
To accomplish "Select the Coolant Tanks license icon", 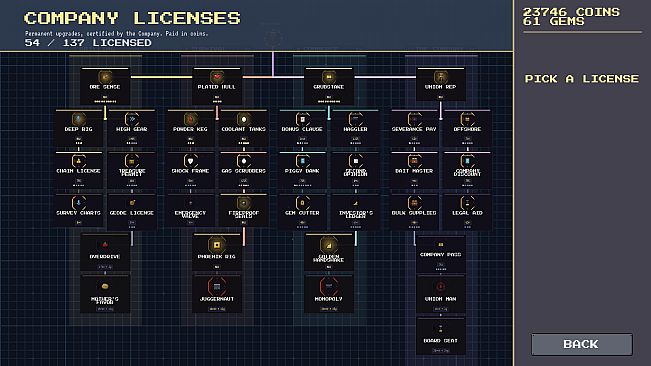I will pyautogui.click(x=244, y=119).
